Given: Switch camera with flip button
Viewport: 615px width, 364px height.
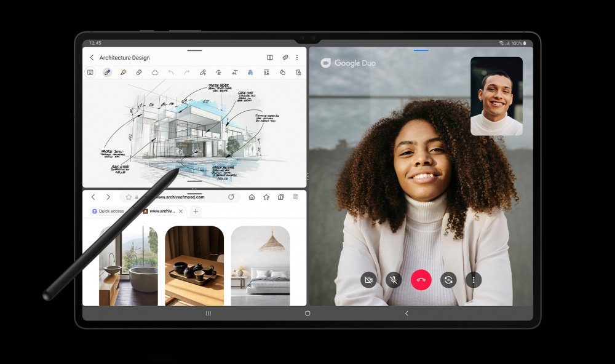Looking at the screenshot, I should coord(448,280).
